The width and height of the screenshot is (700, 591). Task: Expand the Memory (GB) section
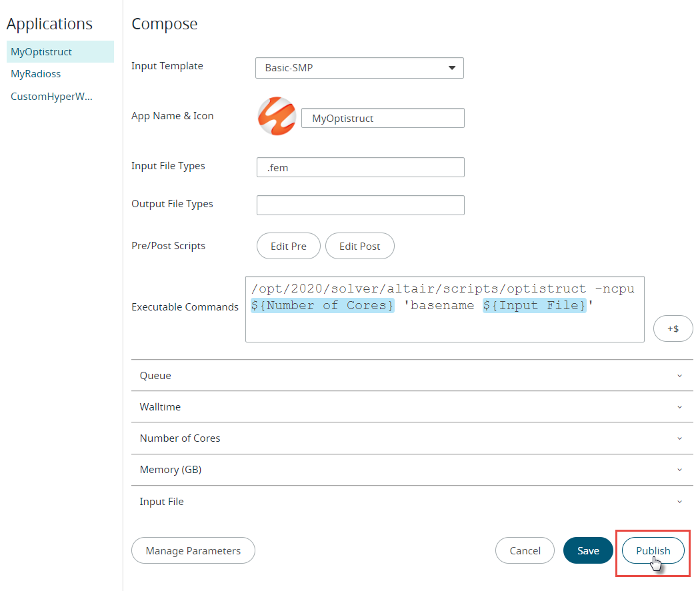[x=412, y=470]
